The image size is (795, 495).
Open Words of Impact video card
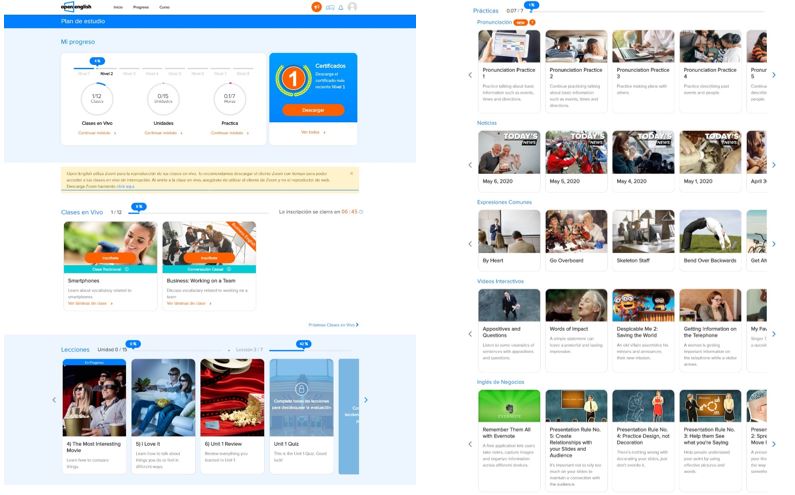pyautogui.click(x=576, y=330)
